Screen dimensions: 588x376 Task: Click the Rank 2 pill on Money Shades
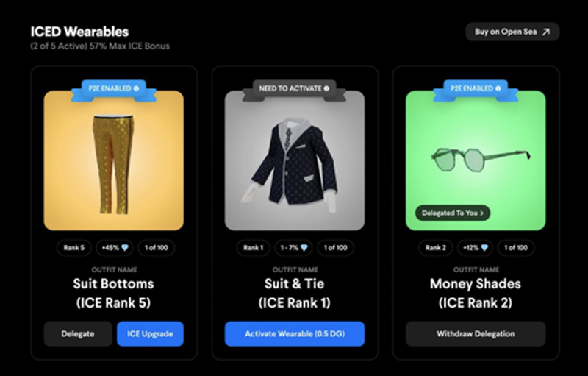click(x=435, y=248)
